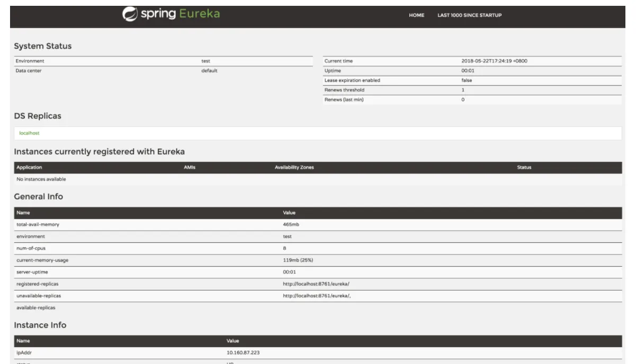Click the Environment test value
This screenshot has height=364, width=636.
(x=206, y=61)
